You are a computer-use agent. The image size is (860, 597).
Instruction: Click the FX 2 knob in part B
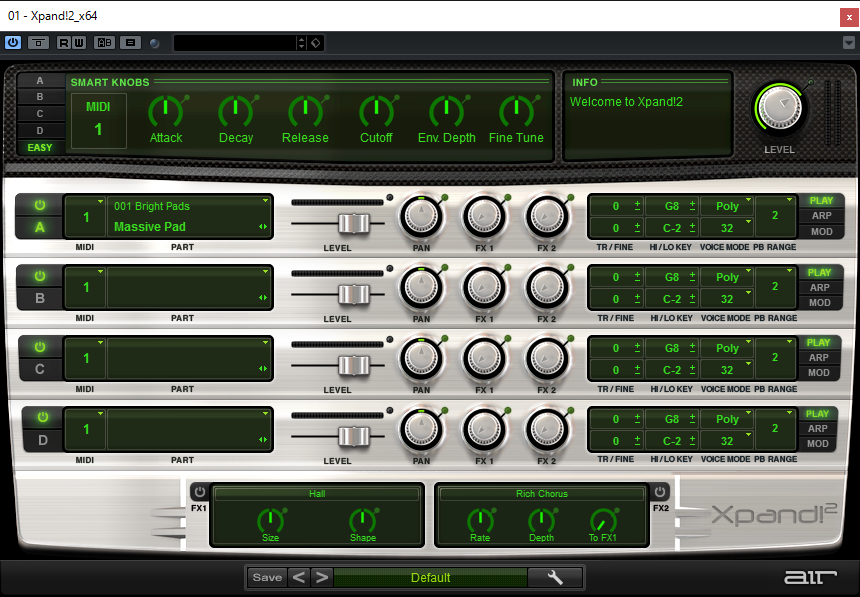point(547,288)
